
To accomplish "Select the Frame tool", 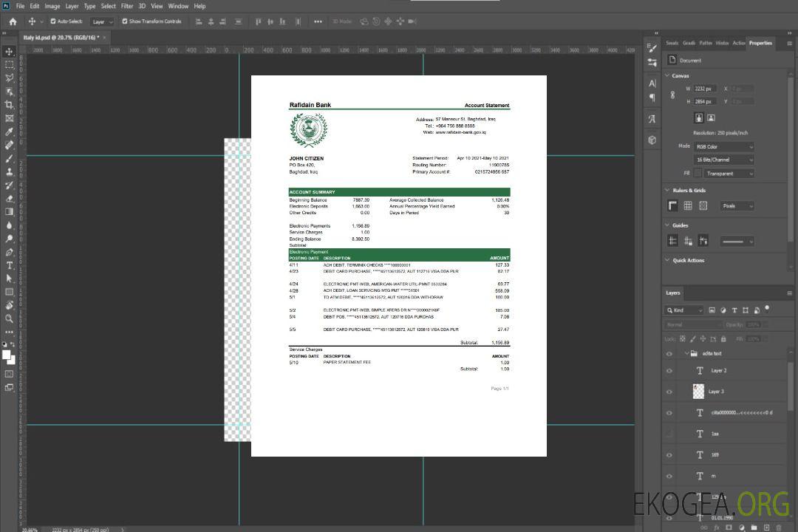I will point(9,118).
